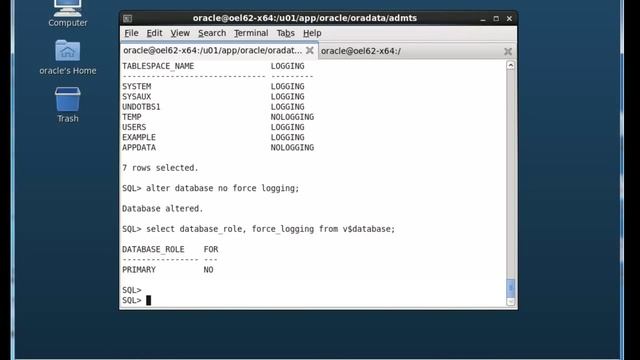Open the Help menu
The image size is (640, 360).
312,33
